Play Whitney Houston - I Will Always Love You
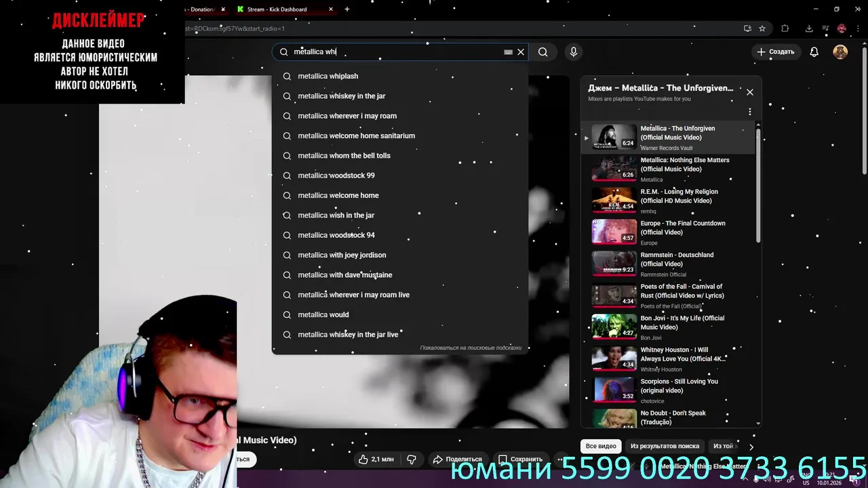 click(668, 359)
